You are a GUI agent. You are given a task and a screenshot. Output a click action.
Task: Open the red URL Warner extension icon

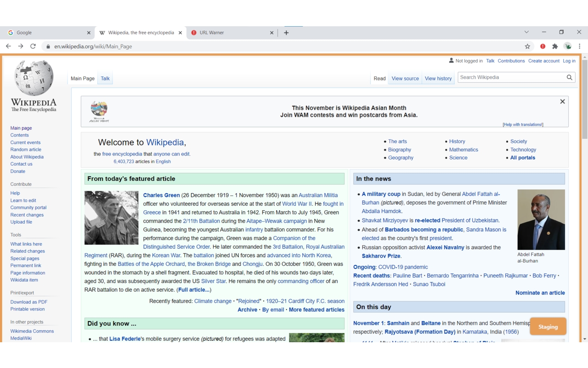(543, 46)
